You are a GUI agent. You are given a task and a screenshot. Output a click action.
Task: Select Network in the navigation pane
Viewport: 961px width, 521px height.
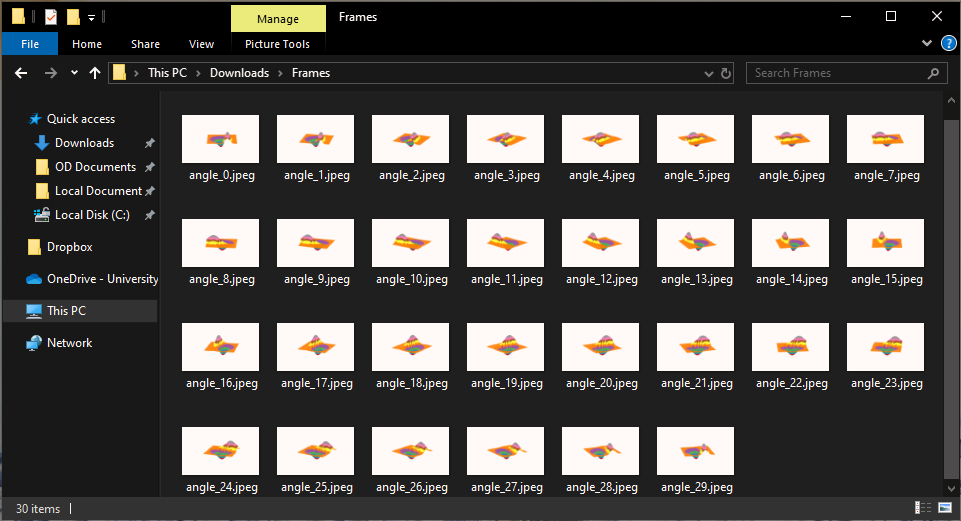[69, 343]
